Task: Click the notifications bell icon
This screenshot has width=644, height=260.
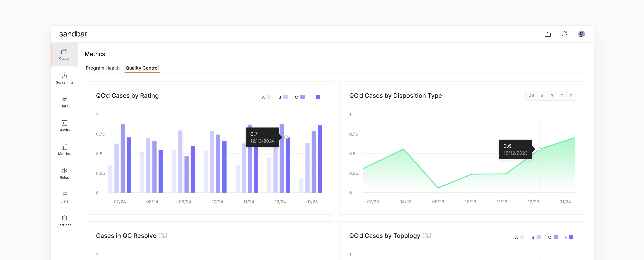Action: tap(565, 34)
